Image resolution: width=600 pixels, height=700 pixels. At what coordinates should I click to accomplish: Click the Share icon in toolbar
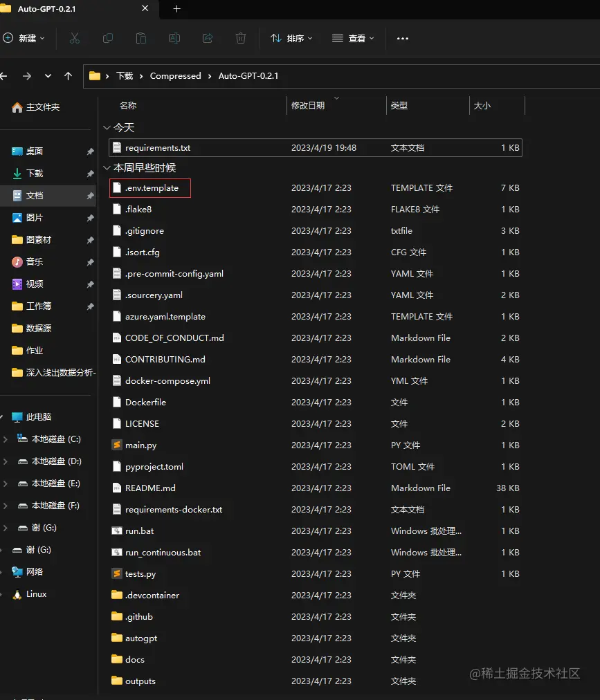pyautogui.click(x=208, y=39)
